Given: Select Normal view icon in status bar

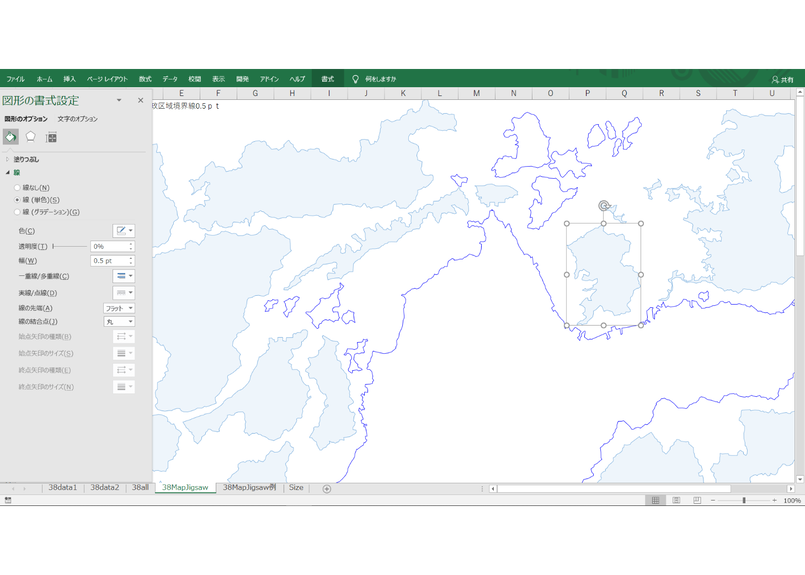Looking at the screenshot, I should click(656, 500).
